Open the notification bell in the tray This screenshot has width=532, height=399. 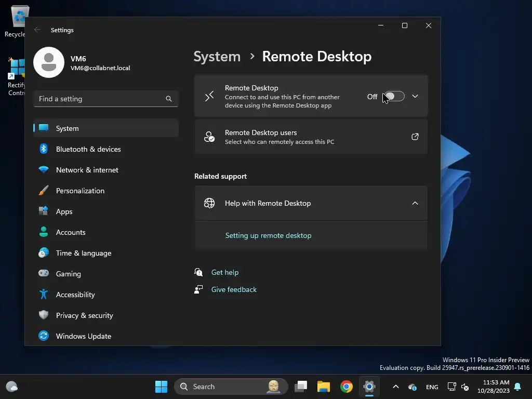coord(518,387)
